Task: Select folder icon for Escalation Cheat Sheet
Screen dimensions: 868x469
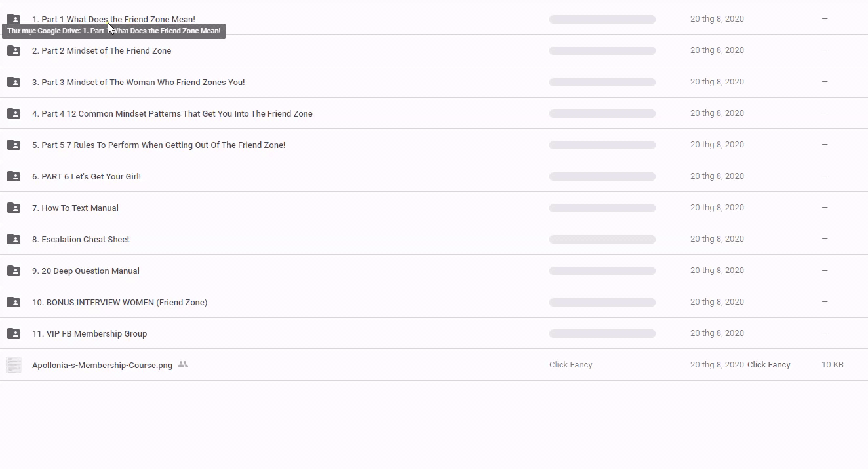Action: click(x=14, y=239)
